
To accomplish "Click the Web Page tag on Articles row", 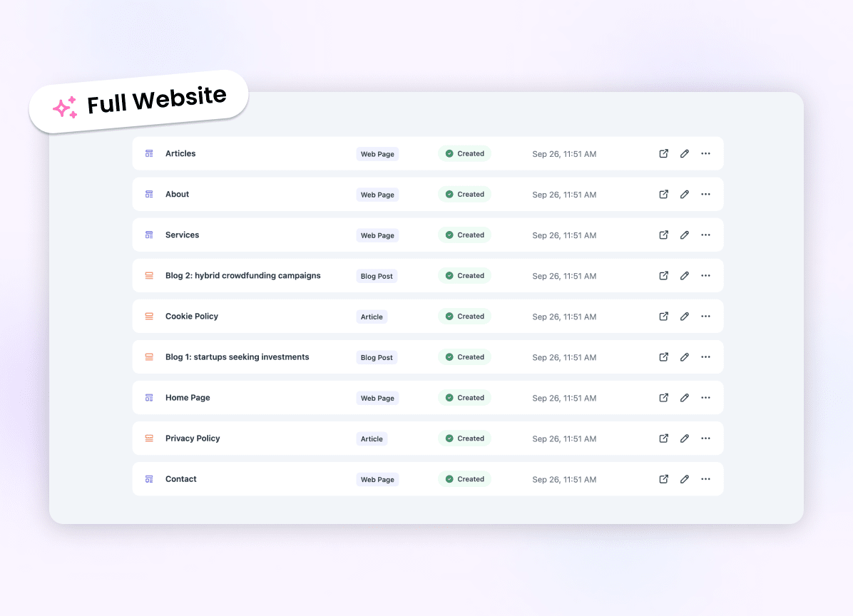I will [377, 154].
